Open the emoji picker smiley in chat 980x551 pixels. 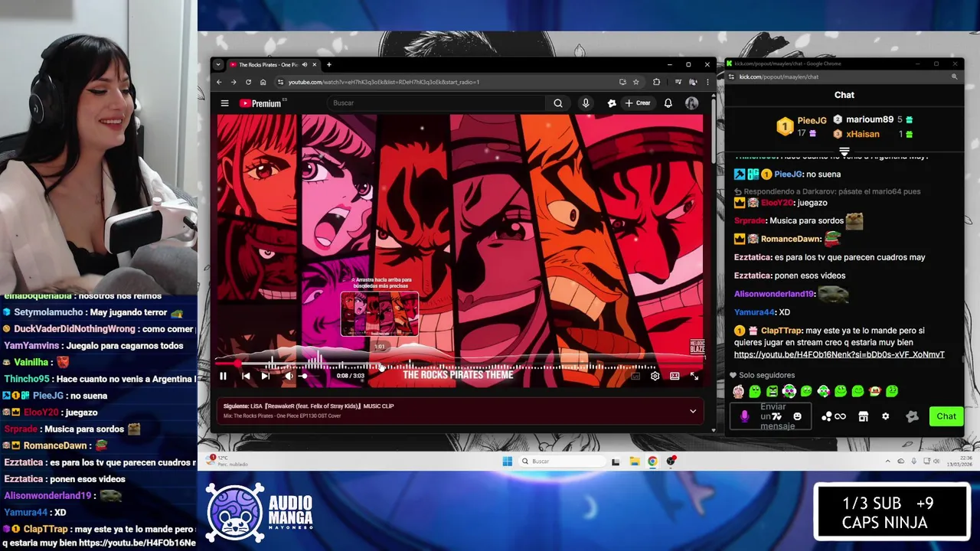797,416
